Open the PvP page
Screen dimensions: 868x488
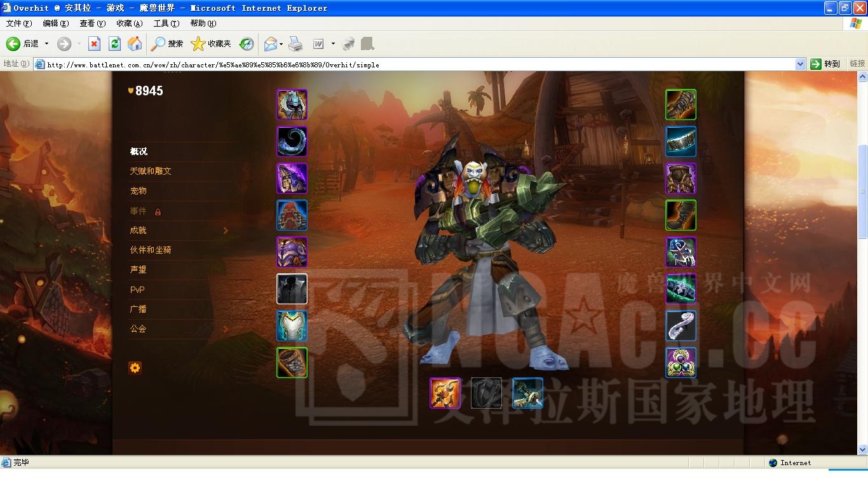(x=137, y=289)
